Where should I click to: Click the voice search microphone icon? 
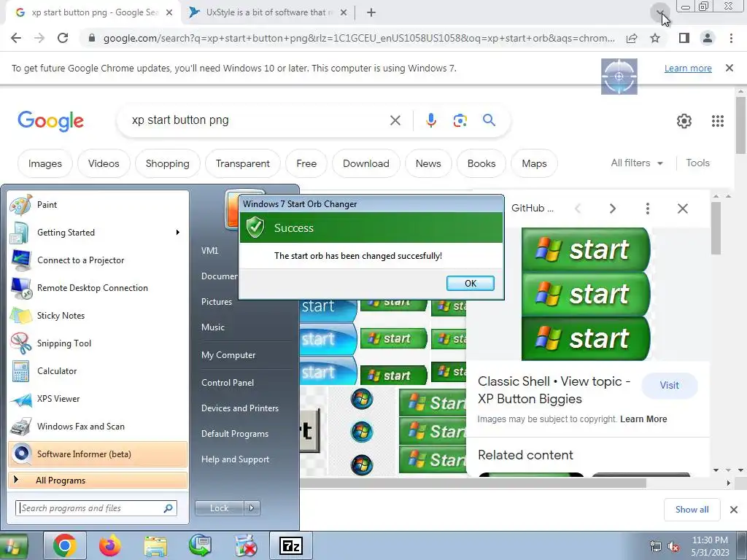click(x=430, y=120)
